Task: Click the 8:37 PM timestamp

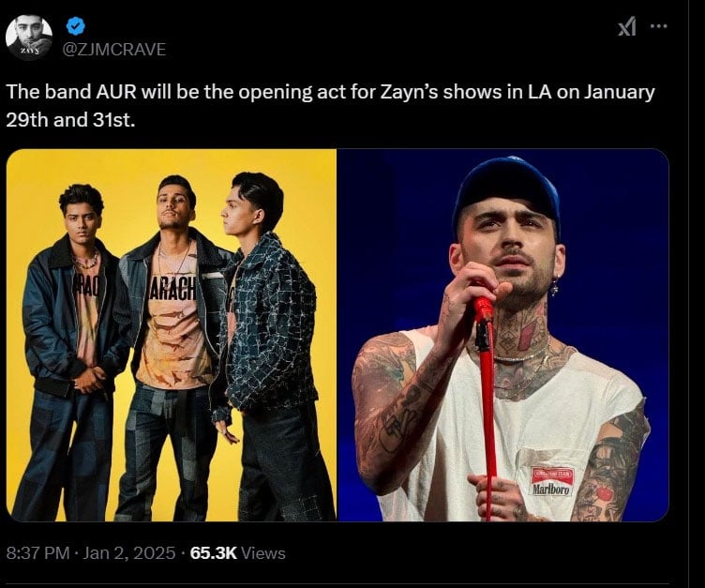Action: click(x=37, y=553)
